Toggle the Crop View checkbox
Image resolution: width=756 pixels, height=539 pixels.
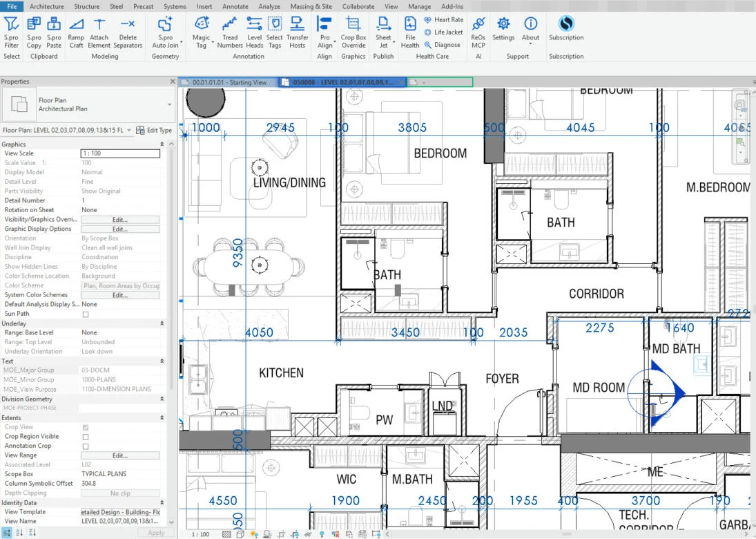point(86,428)
